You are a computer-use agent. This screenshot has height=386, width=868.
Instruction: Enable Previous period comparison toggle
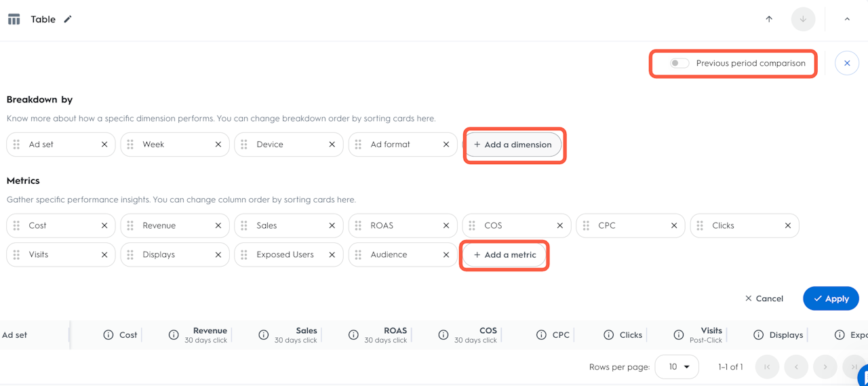[679, 64]
